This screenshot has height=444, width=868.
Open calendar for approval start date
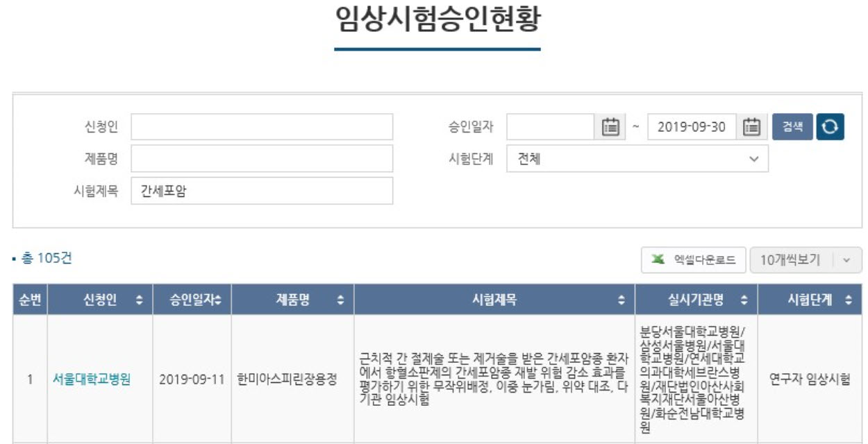tap(610, 127)
